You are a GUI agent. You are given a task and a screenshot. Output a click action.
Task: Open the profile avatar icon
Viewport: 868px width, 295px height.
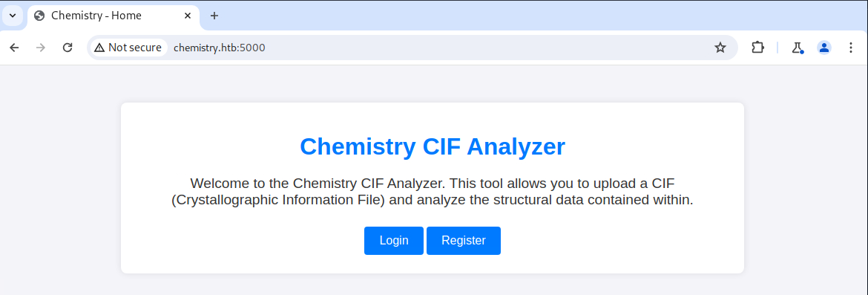[824, 48]
